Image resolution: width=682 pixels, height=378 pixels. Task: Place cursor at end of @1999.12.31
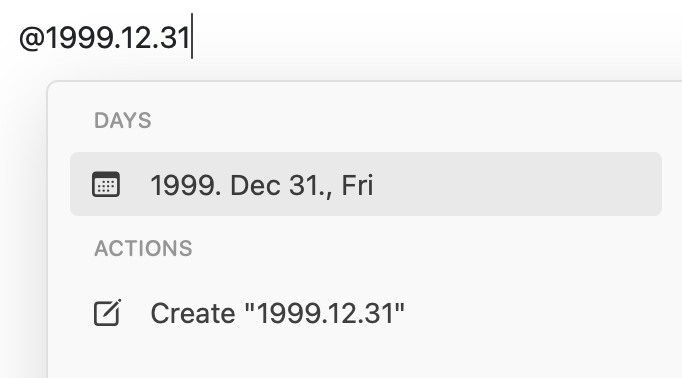pos(191,37)
